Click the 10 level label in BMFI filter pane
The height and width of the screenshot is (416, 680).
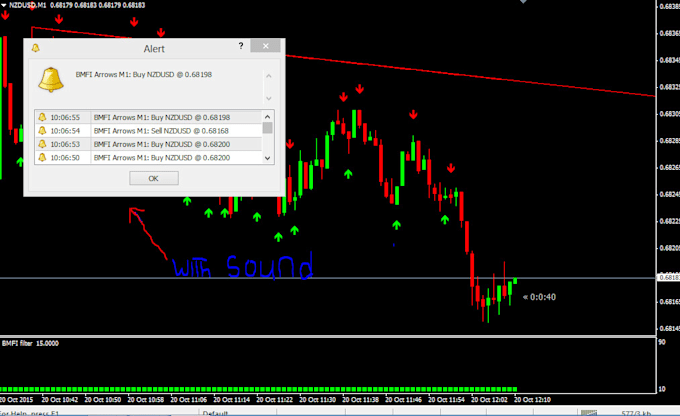pyautogui.click(x=662, y=389)
